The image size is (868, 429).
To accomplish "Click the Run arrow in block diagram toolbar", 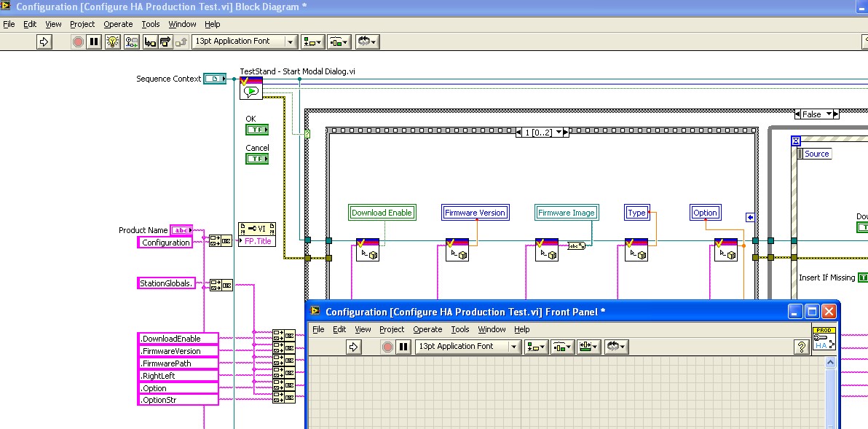I will (x=44, y=42).
